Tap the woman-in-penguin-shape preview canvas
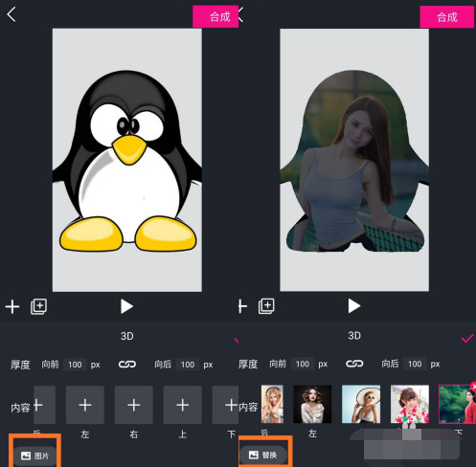 (354, 160)
